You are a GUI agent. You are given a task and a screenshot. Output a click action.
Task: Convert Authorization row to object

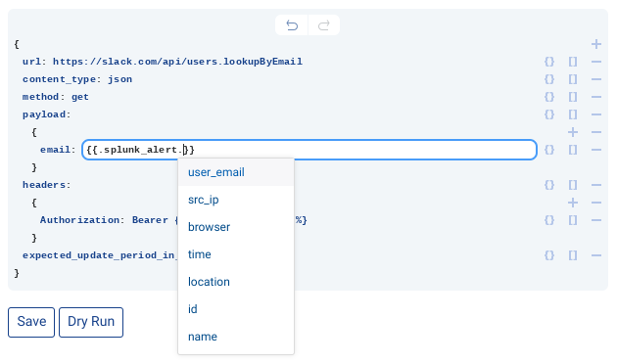point(549,220)
